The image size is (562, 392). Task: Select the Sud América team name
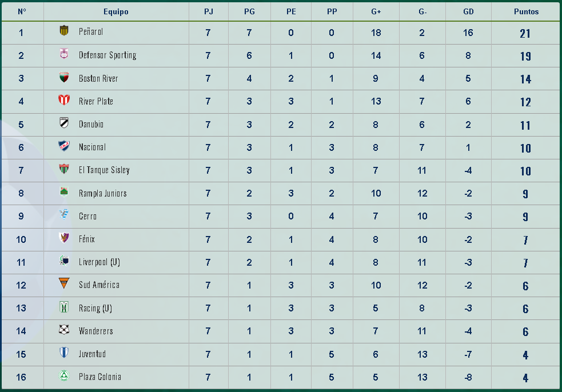click(99, 285)
